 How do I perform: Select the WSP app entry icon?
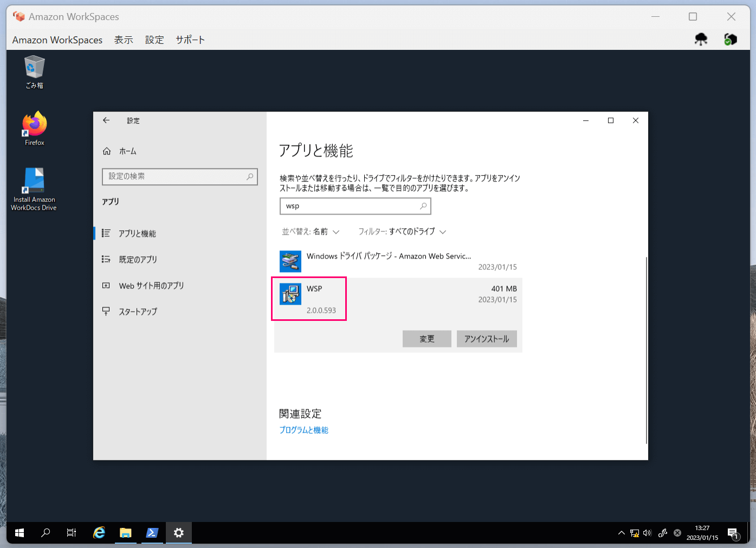pos(290,294)
